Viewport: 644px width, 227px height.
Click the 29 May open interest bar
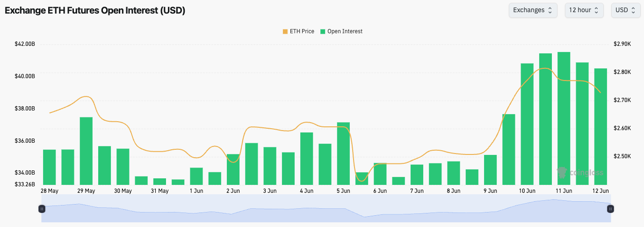(86, 151)
